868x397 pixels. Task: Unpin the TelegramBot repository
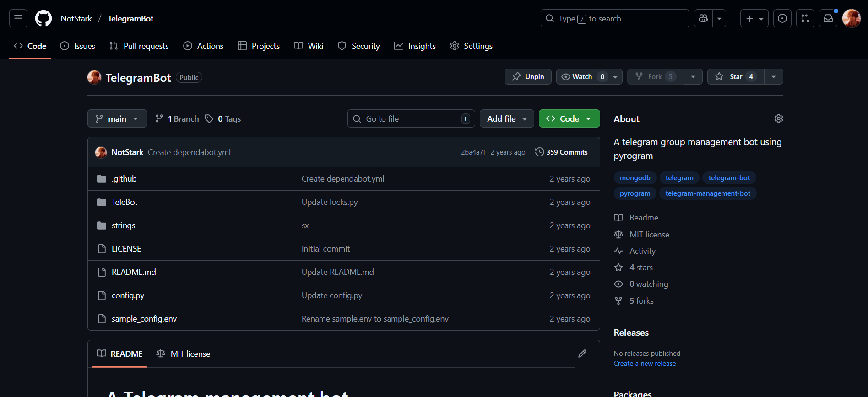[528, 77]
